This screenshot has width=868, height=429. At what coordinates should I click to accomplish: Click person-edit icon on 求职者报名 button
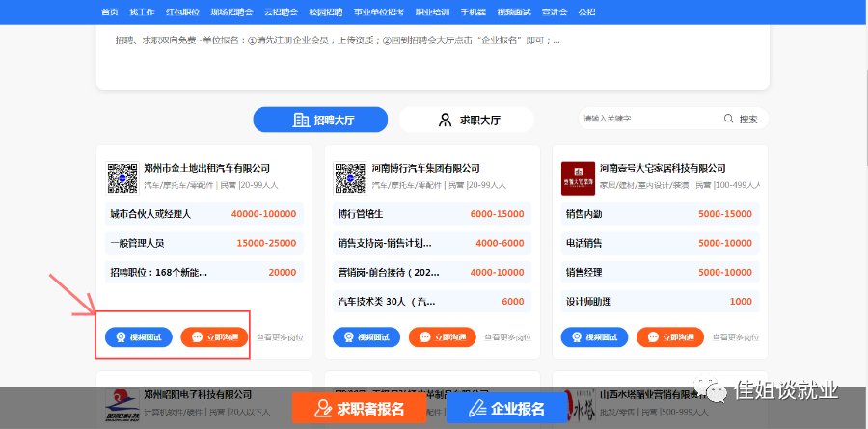(x=323, y=409)
